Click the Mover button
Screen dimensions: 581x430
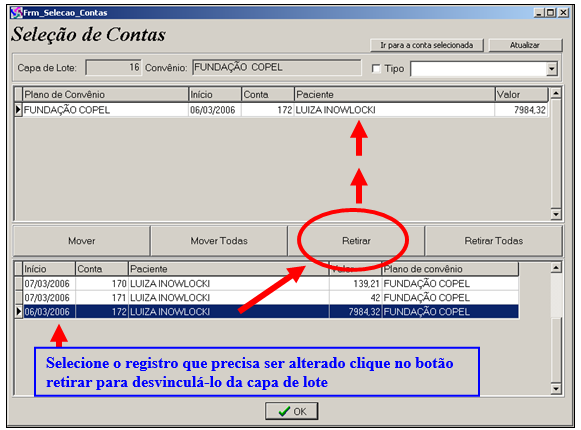pyautogui.click(x=82, y=241)
